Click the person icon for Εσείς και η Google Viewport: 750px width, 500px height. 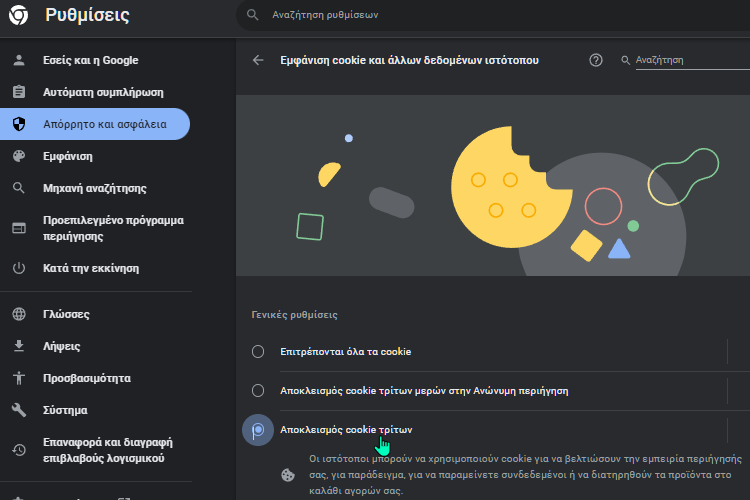(x=19, y=60)
